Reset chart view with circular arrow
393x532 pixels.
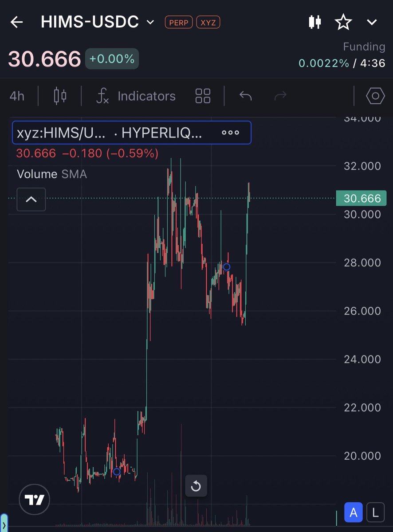tap(196, 486)
